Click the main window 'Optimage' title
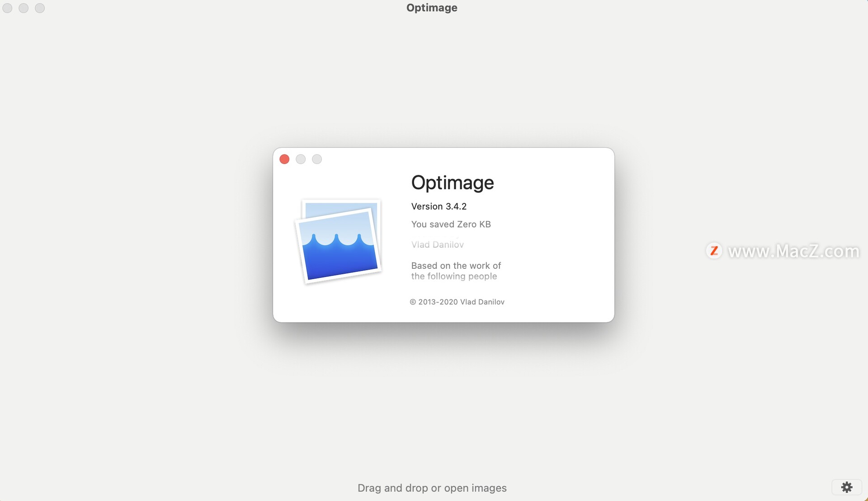 pyautogui.click(x=432, y=8)
